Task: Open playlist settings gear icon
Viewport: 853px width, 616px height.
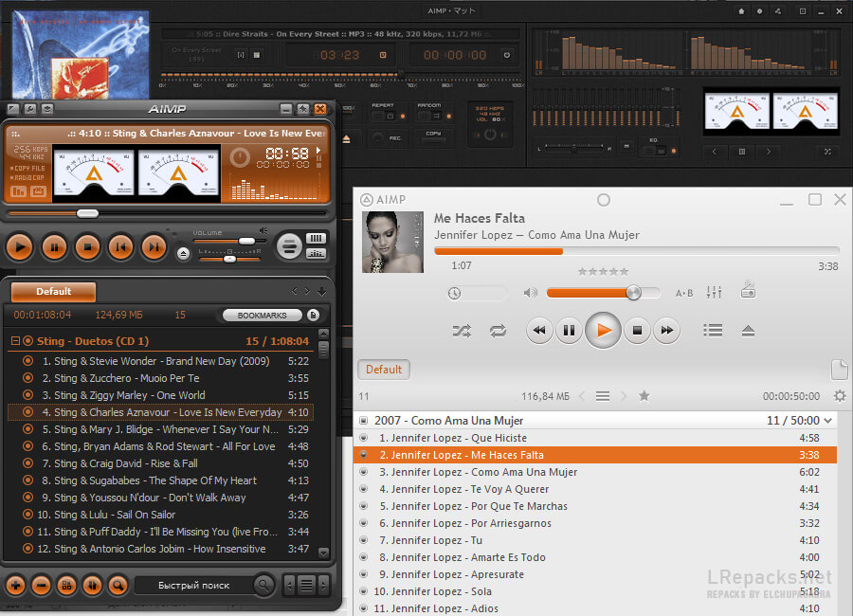Action: 839,396
